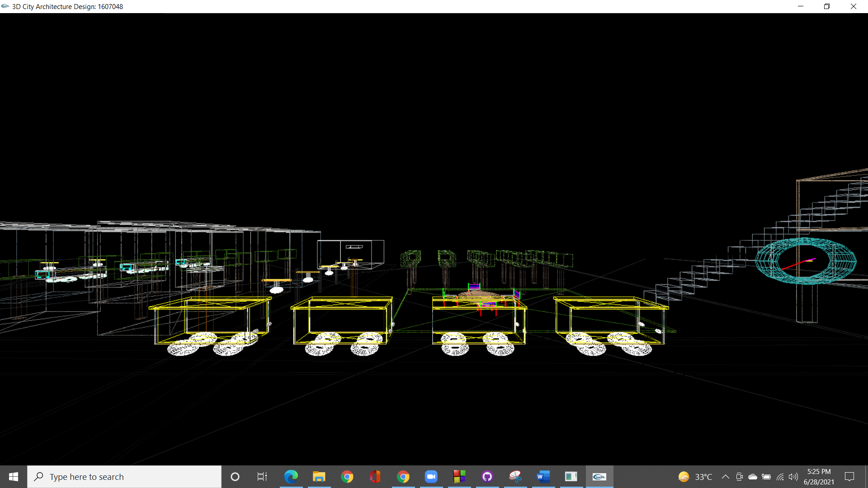The image size is (868, 488).
Task: Close the 3D City Architecture Design window
Action: (854, 6)
